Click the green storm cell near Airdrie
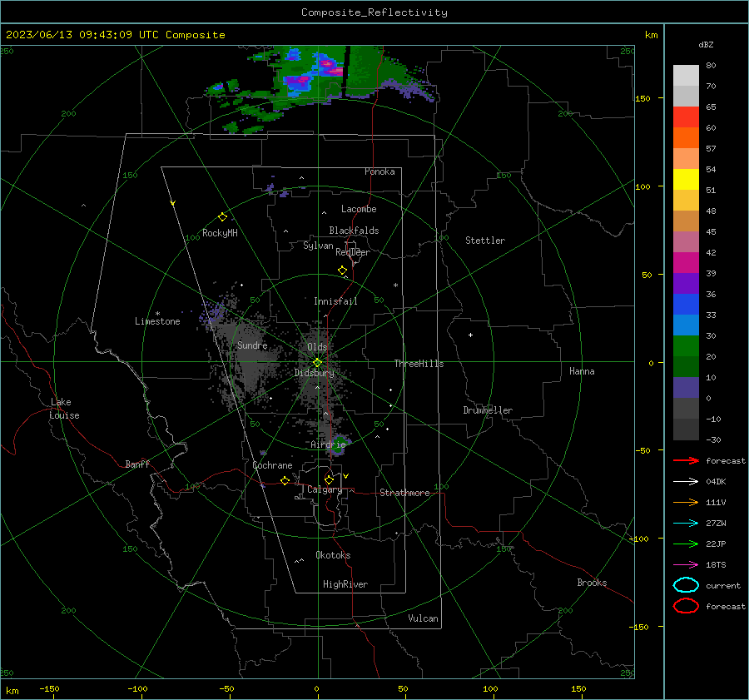 click(338, 445)
